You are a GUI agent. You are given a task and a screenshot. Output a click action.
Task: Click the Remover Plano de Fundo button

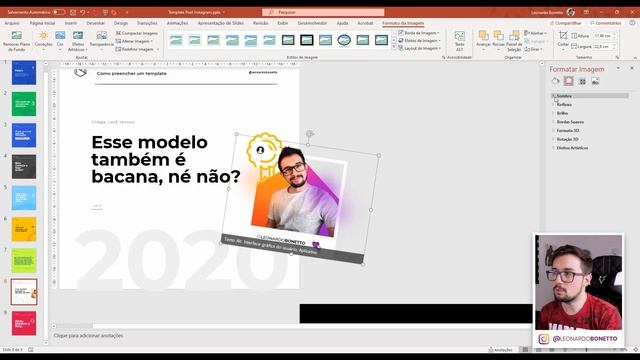16,41
